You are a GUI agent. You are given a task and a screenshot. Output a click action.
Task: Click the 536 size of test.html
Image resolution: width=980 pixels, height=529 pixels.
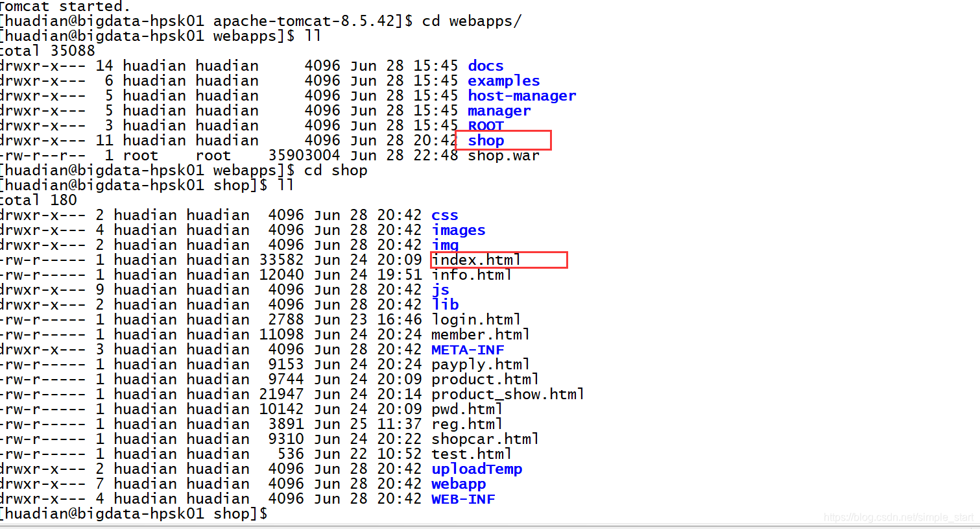click(291, 454)
